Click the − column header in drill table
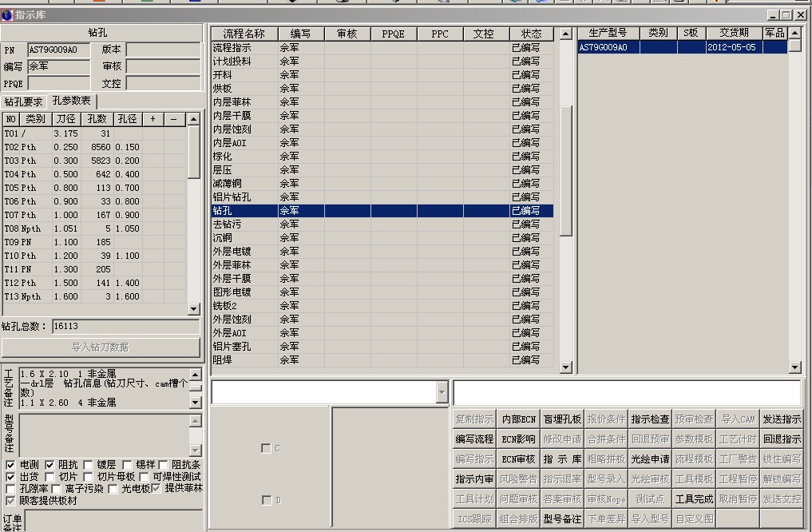Screen dimensions: 812x532 point(173,119)
